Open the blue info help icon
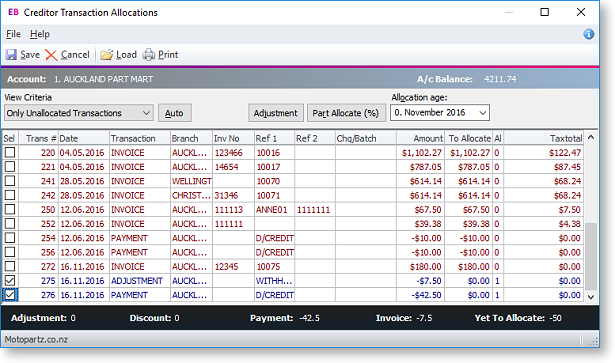Image resolution: width=615 pixels, height=363 pixels. click(588, 34)
